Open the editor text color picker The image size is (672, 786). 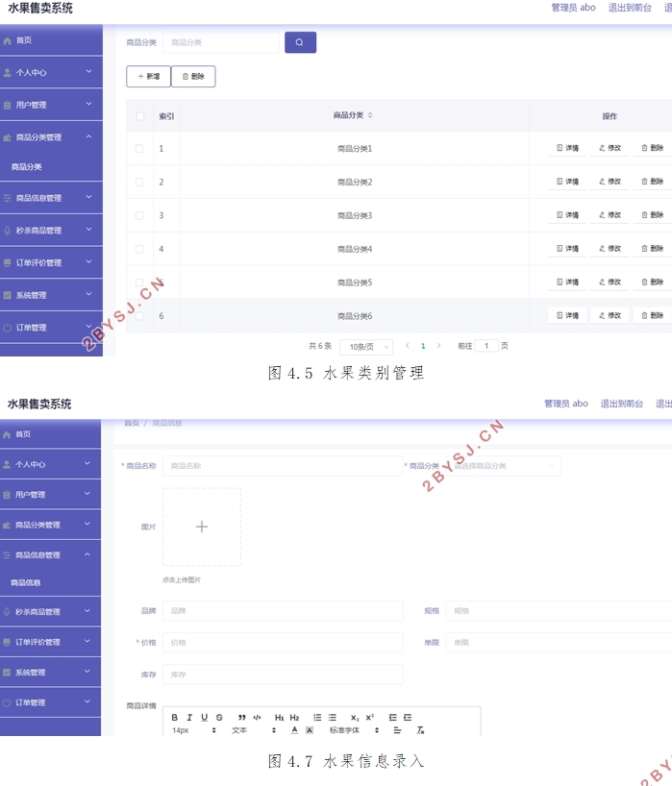click(x=294, y=731)
